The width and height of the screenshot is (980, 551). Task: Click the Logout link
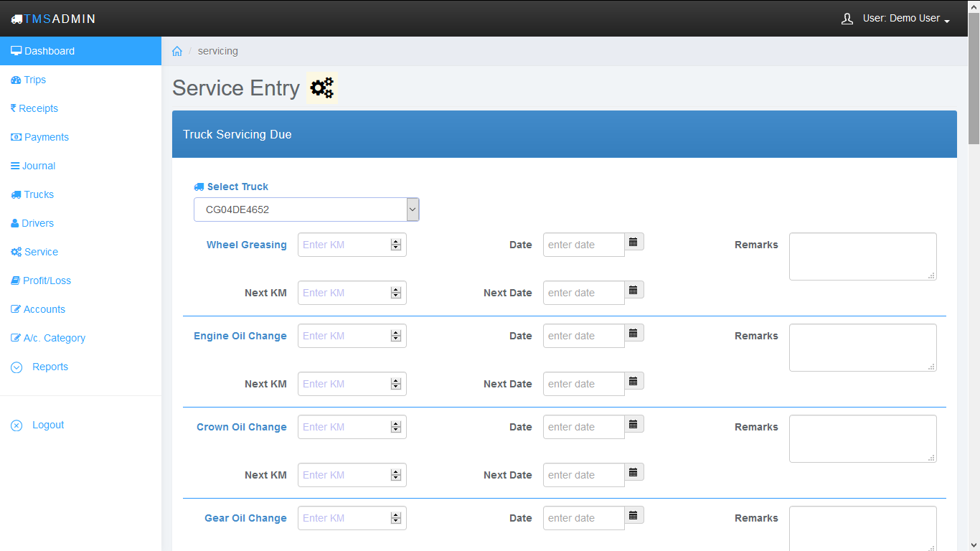[48, 425]
